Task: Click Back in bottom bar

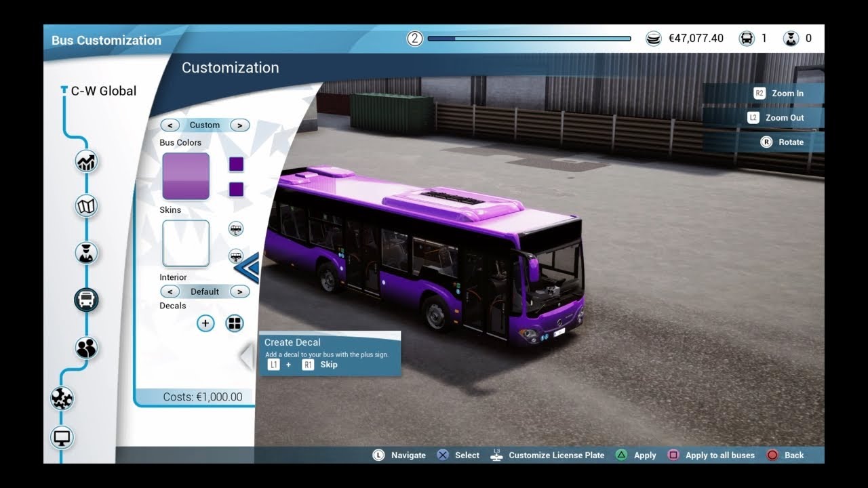Action: pyautogui.click(x=785, y=455)
